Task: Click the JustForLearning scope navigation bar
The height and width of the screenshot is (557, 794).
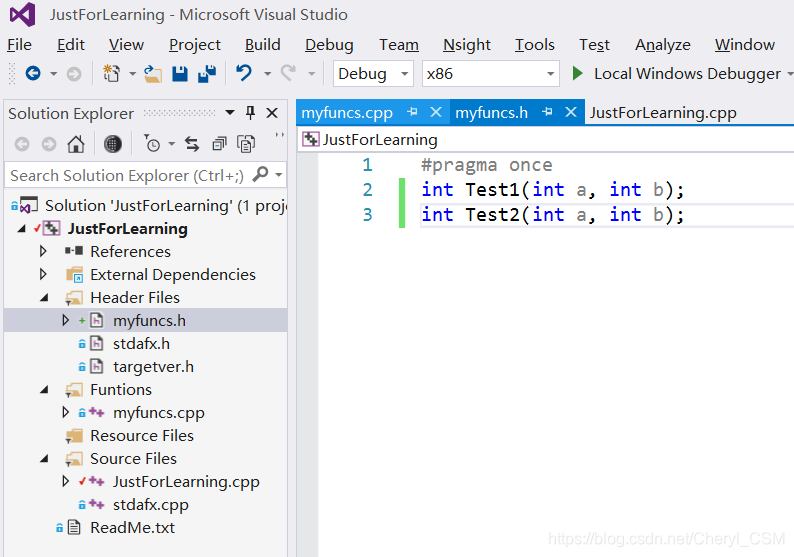Action: pyautogui.click(x=545, y=139)
